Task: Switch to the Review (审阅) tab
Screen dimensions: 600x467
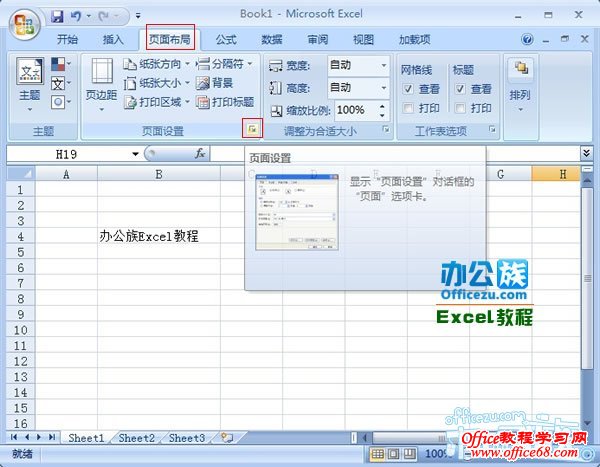Action: [318, 39]
